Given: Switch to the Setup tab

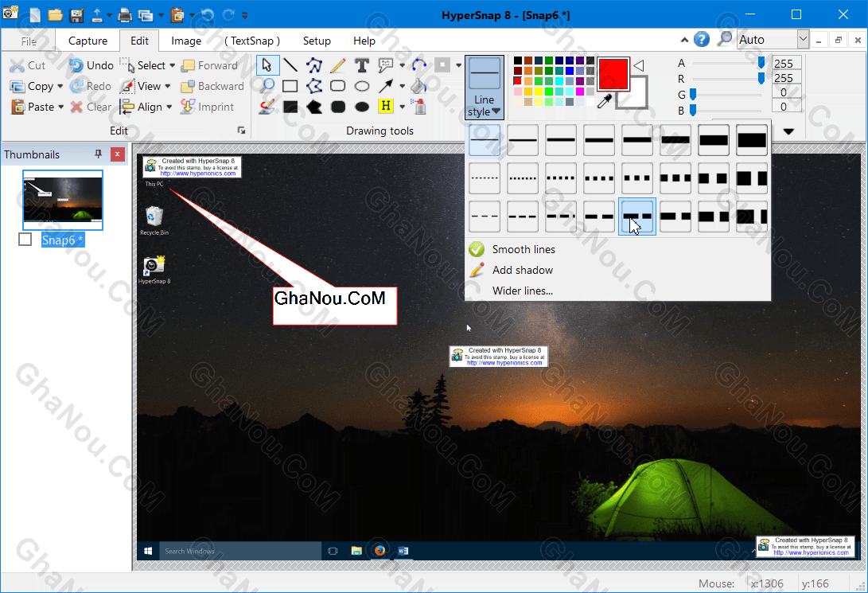Looking at the screenshot, I should pos(317,41).
